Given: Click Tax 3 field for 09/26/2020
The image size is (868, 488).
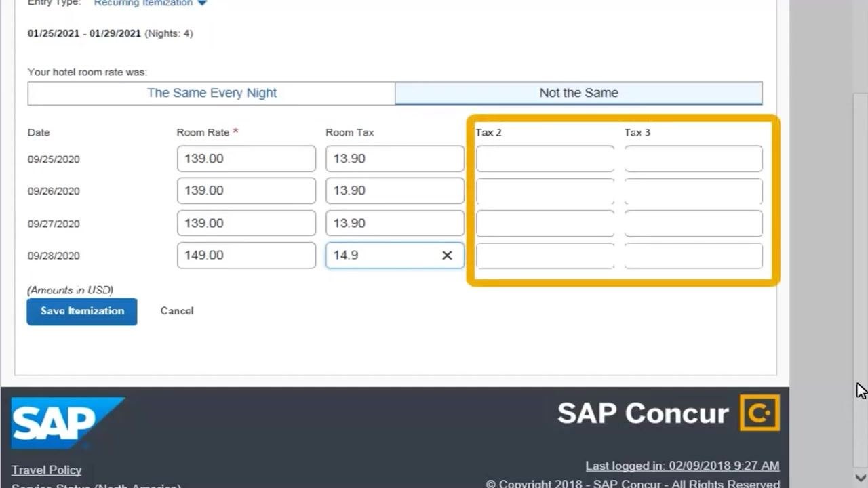Looking at the screenshot, I should pos(693,190).
